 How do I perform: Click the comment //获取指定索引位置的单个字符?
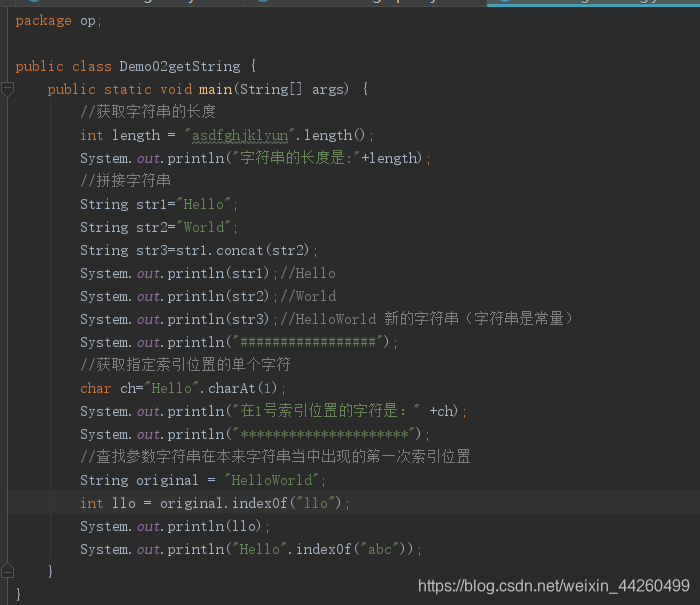pyautogui.click(x=185, y=365)
